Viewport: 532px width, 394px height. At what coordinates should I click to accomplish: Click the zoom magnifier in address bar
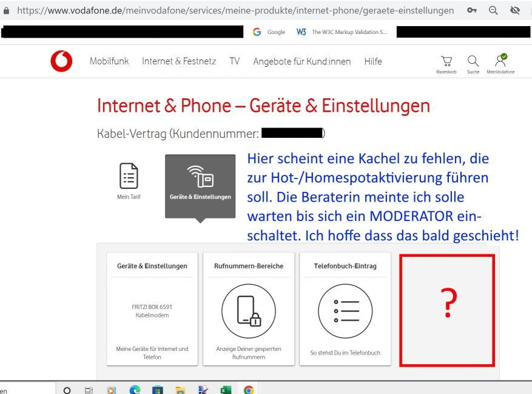tap(493, 10)
